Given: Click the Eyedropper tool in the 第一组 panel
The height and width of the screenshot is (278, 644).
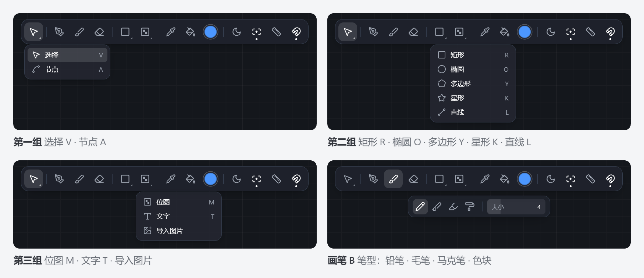Looking at the screenshot, I should [x=171, y=32].
